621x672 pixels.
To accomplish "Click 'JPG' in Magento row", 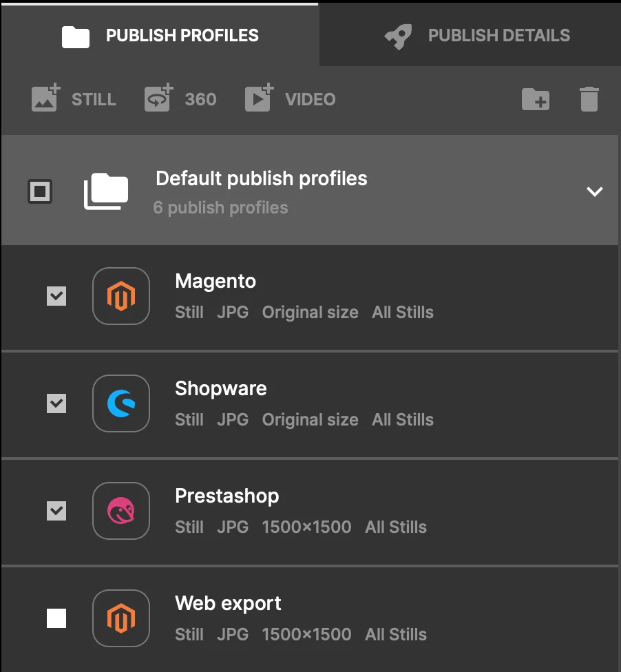I will [x=233, y=313].
